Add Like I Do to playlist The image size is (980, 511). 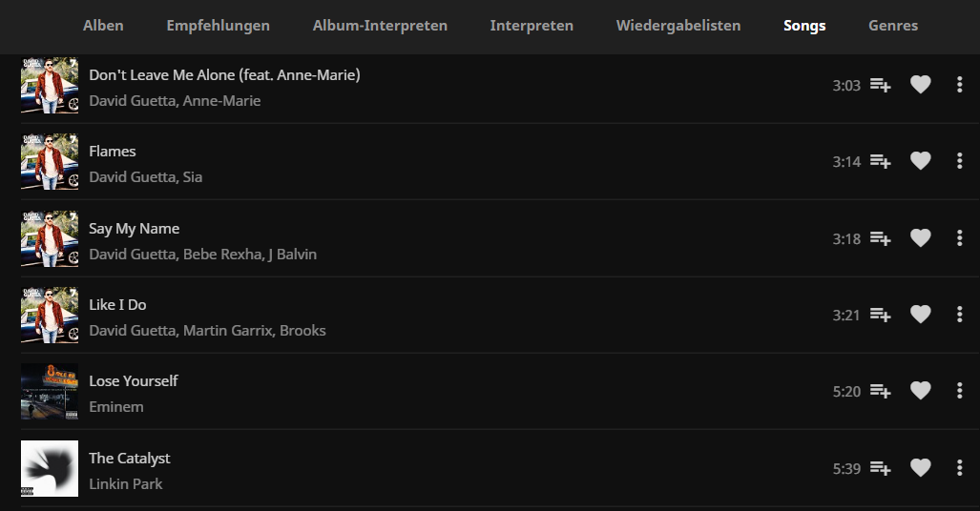coord(880,315)
